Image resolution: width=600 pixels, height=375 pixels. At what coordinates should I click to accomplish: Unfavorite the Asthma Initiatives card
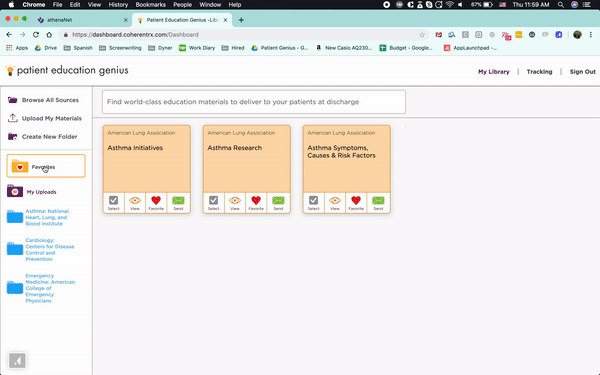tap(156, 203)
